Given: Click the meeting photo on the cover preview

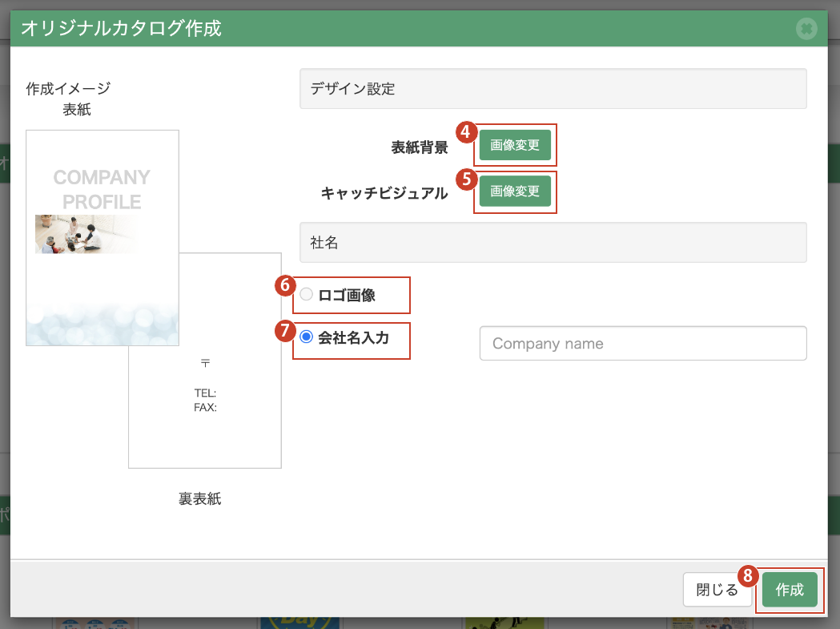Looking at the screenshot, I should [x=80, y=234].
